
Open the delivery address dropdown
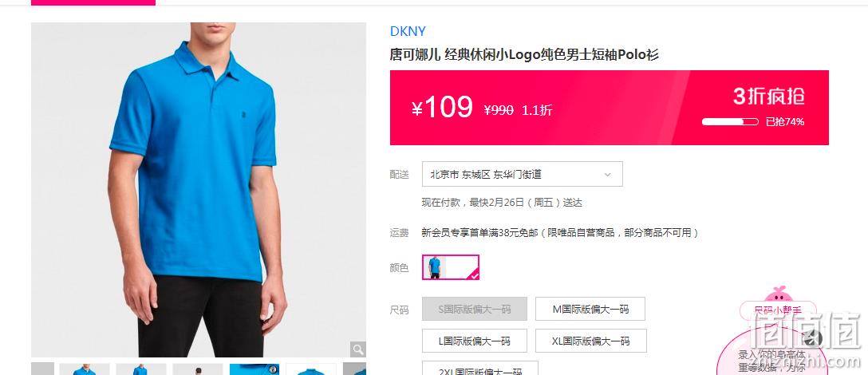(522, 174)
